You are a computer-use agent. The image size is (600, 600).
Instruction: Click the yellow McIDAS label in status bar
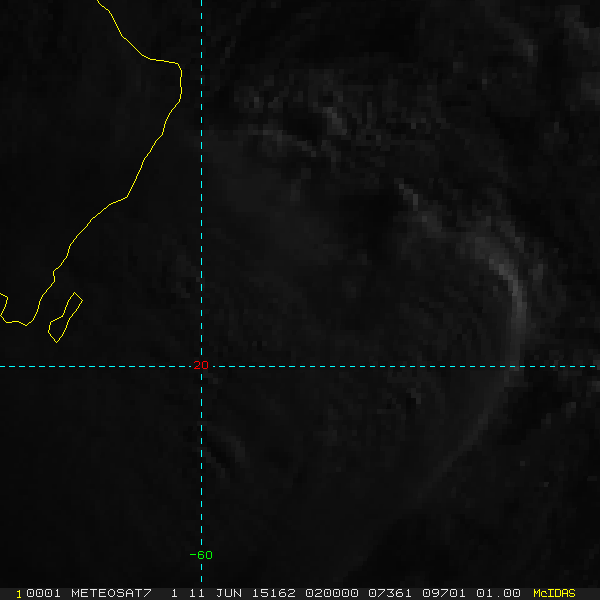(x=553, y=593)
